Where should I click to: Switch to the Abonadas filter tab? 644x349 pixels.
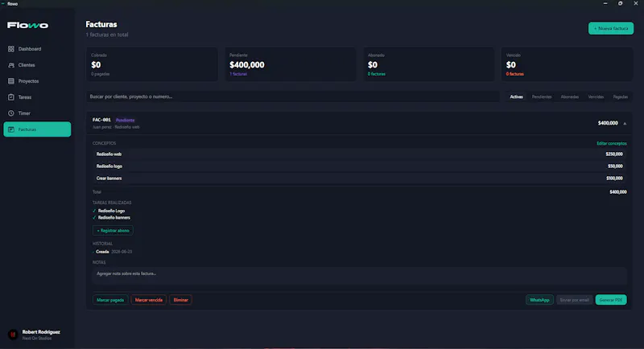pyautogui.click(x=570, y=96)
